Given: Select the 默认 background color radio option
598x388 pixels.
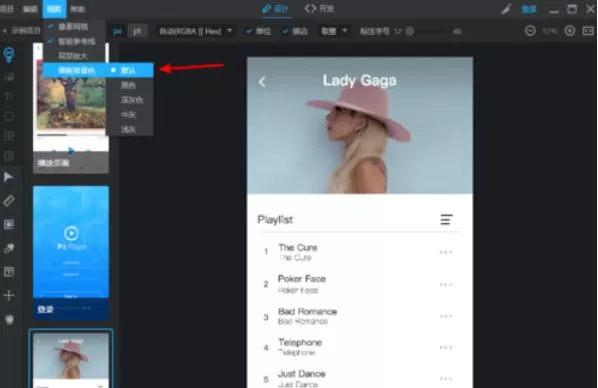Looking at the screenshot, I should point(130,70).
